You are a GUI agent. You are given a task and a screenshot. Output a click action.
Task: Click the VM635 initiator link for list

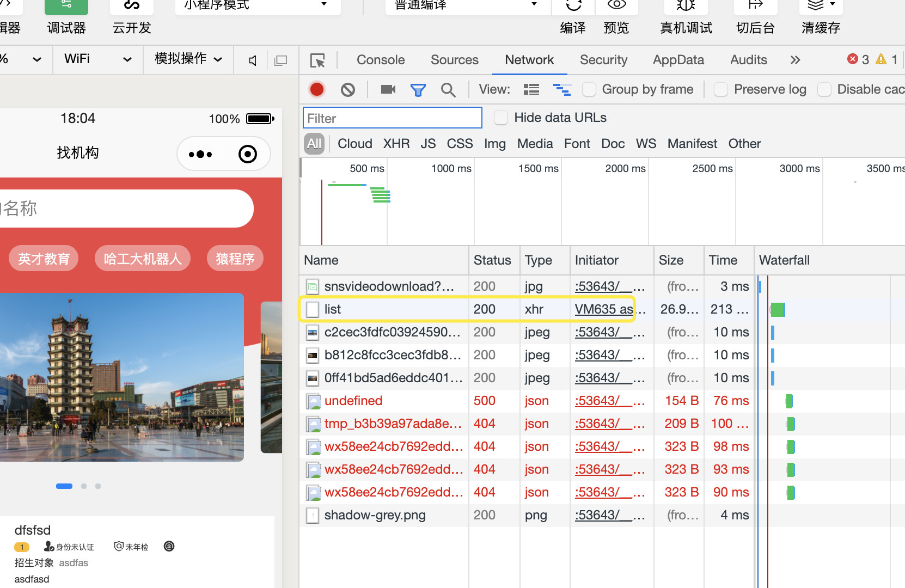[603, 309]
